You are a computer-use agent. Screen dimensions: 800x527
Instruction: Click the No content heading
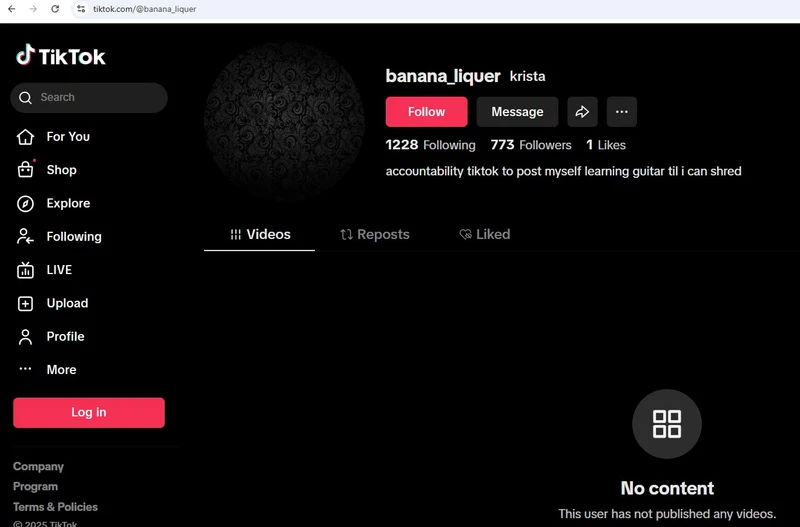point(667,488)
